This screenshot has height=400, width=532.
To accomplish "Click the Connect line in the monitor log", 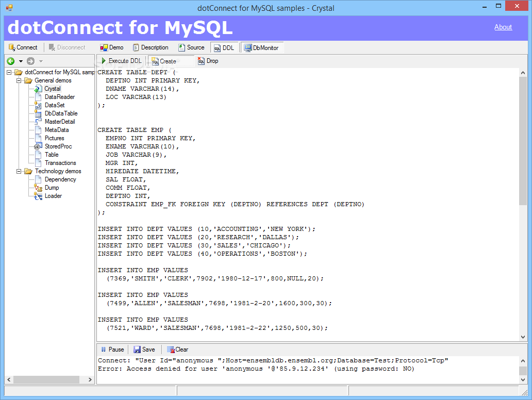I will coord(273,361).
